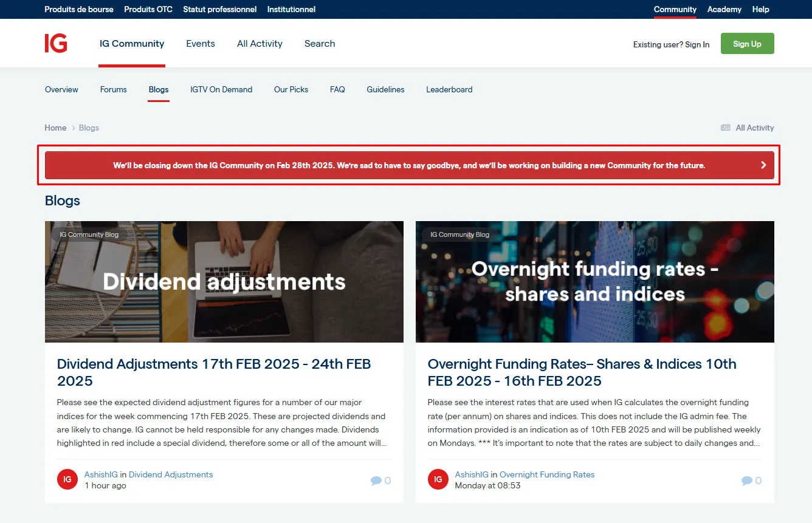
Task: Open the Dividend adjustments cover image
Action: tap(224, 282)
